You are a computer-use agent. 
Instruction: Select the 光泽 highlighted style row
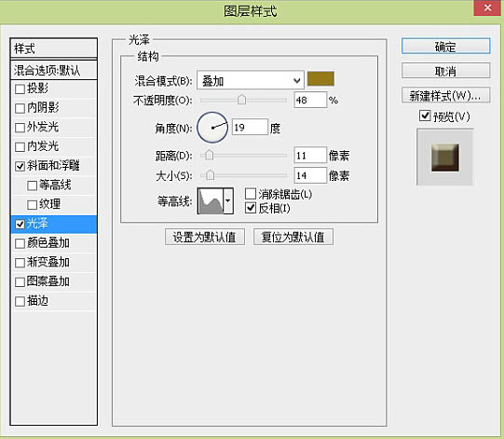[x=54, y=225]
